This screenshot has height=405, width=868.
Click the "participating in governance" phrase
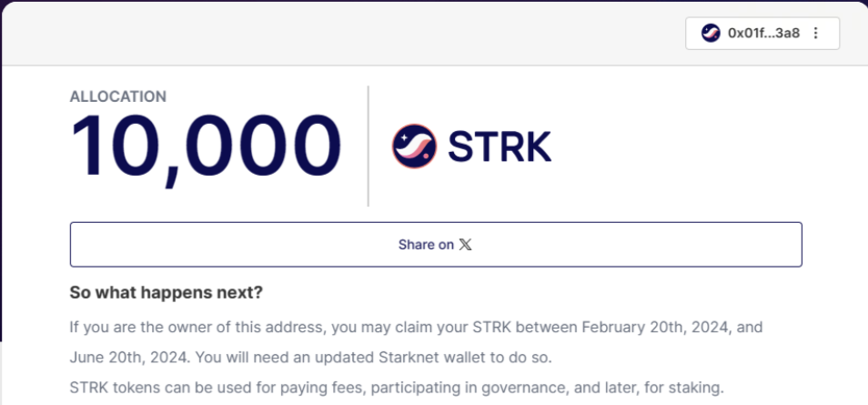(469, 389)
